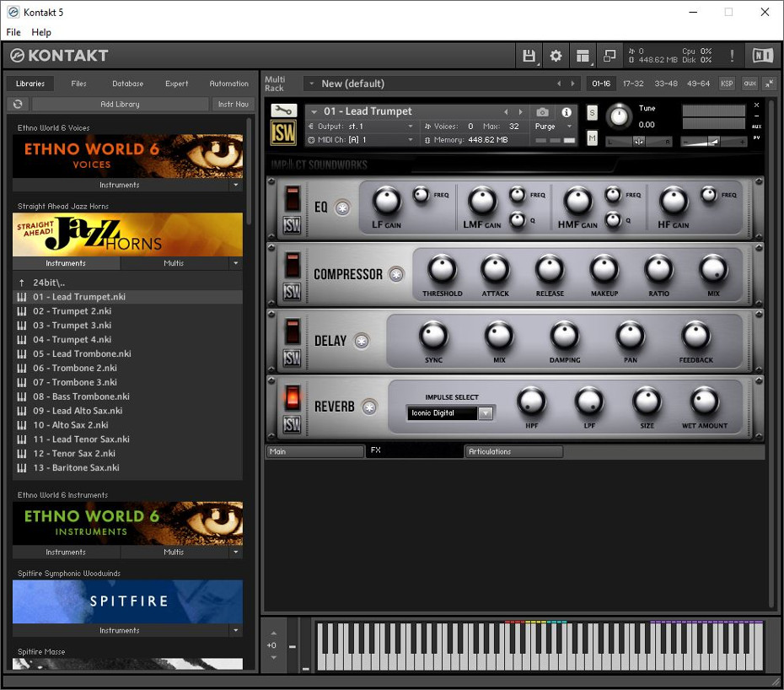Click the Instr Nav button
Image resolution: width=784 pixels, height=690 pixels.
233,104
